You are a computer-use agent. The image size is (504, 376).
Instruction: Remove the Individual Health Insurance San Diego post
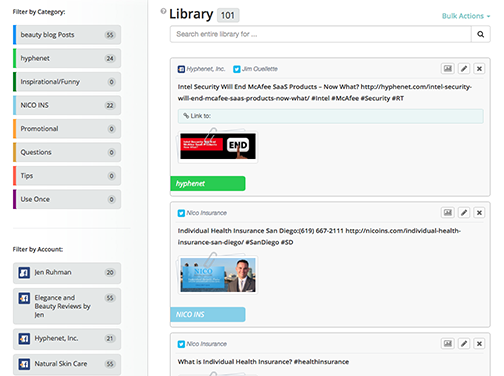(x=479, y=213)
